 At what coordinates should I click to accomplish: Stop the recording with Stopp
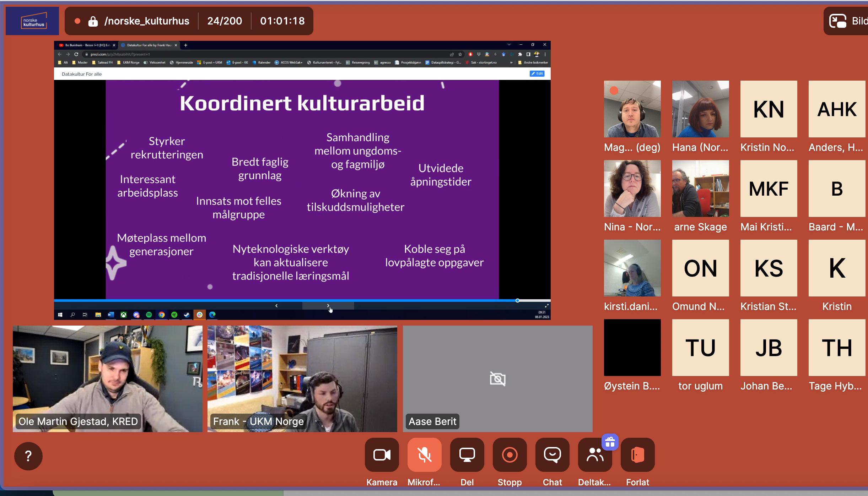coord(510,454)
